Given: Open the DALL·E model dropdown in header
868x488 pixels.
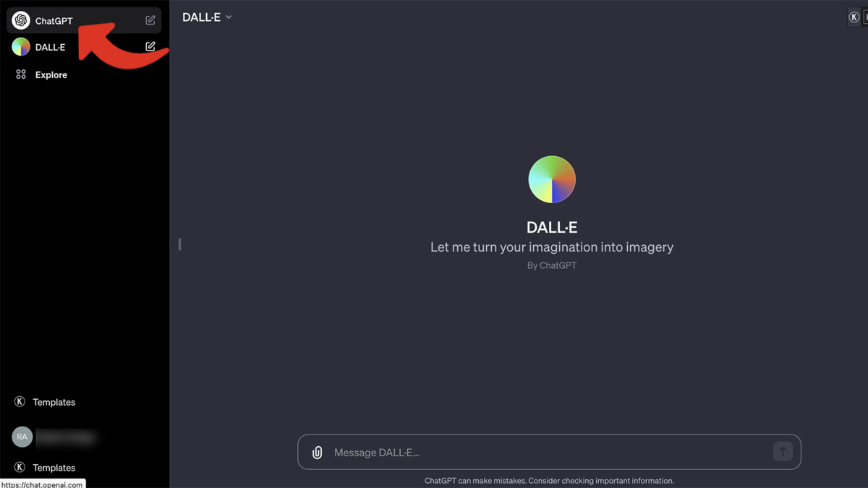Looking at the screenshot, I should pyautogui.click(x=207, y=17).
